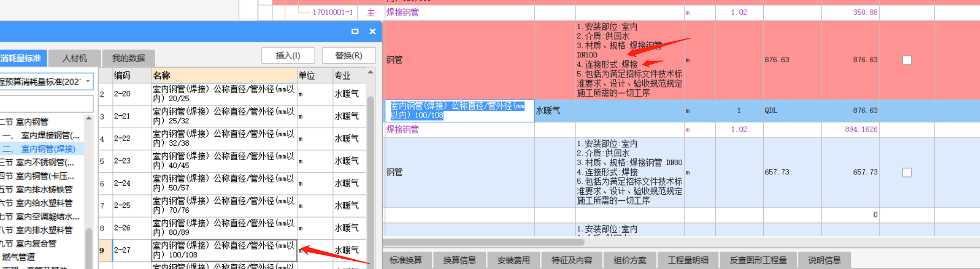Select quota row 2-26 (80/89)

tap(232, 228)
